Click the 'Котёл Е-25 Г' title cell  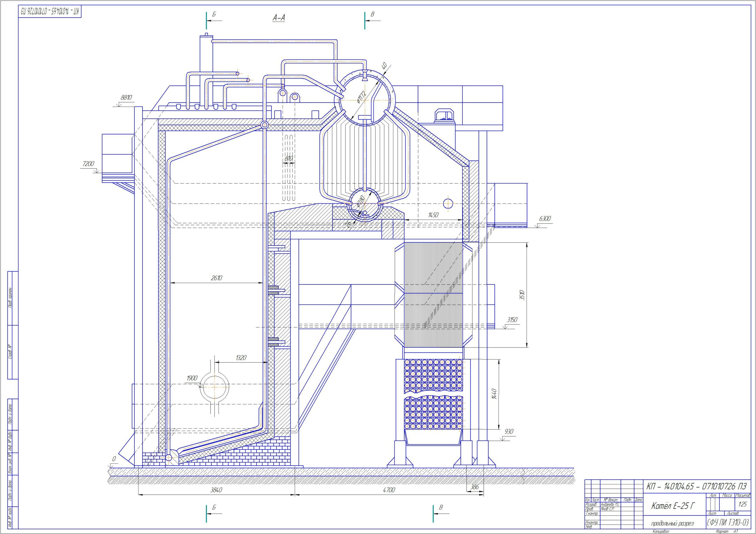point(673,506)
